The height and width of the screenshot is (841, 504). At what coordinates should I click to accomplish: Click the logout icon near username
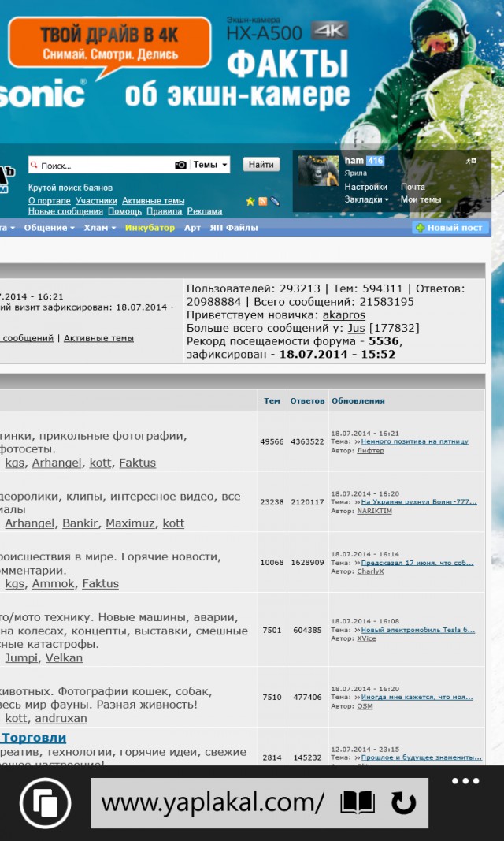tap(472, 160)
